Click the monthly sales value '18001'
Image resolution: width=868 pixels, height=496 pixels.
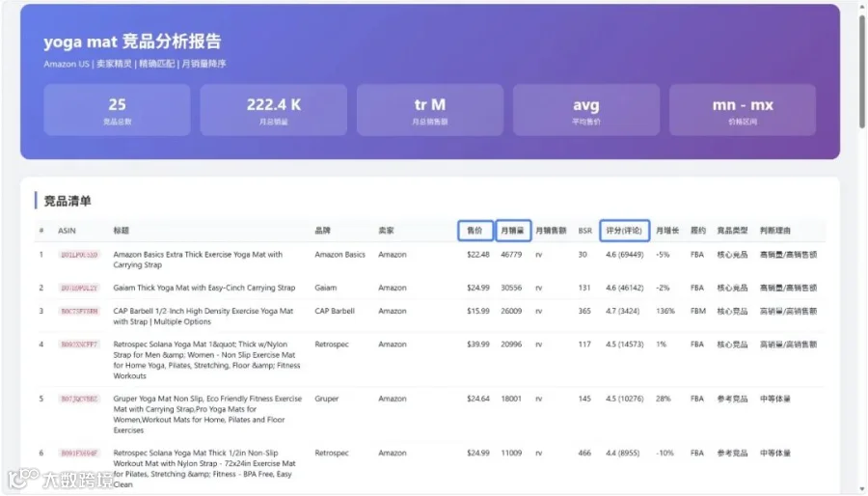pyautogui.click(x=511, y=399)
